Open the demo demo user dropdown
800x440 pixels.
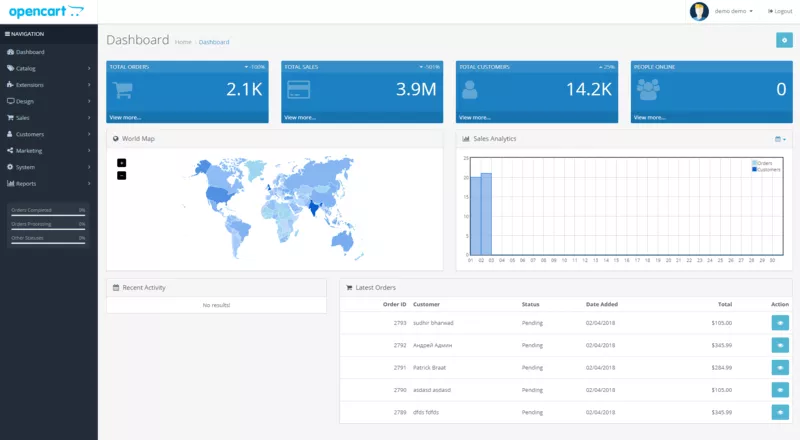pos(734,11)
